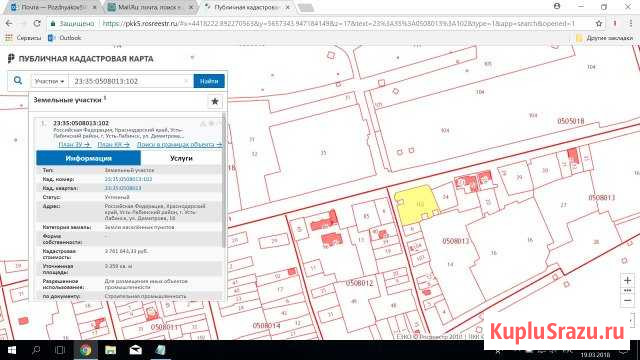640x360 pixels.
Task: Zoom out the map with minus button
Action: [627, 300]
